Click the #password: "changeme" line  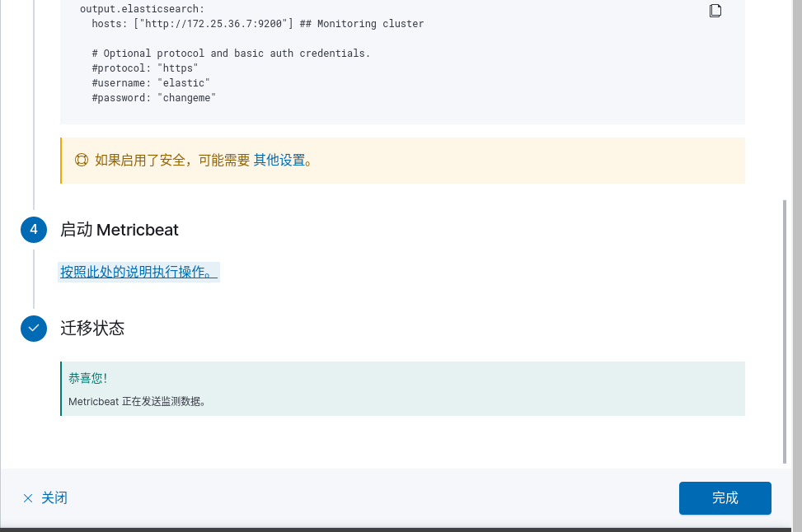click(153, 98)
